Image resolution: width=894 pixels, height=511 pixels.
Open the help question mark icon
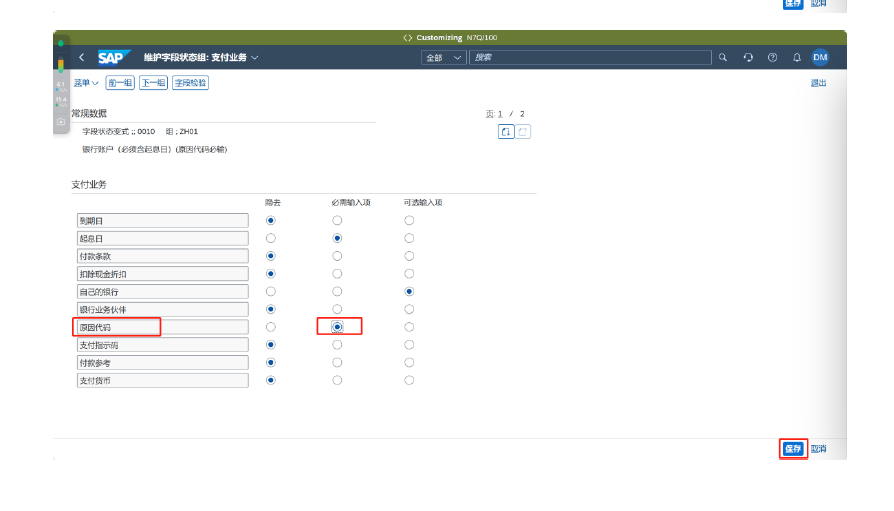click(772, 58)
